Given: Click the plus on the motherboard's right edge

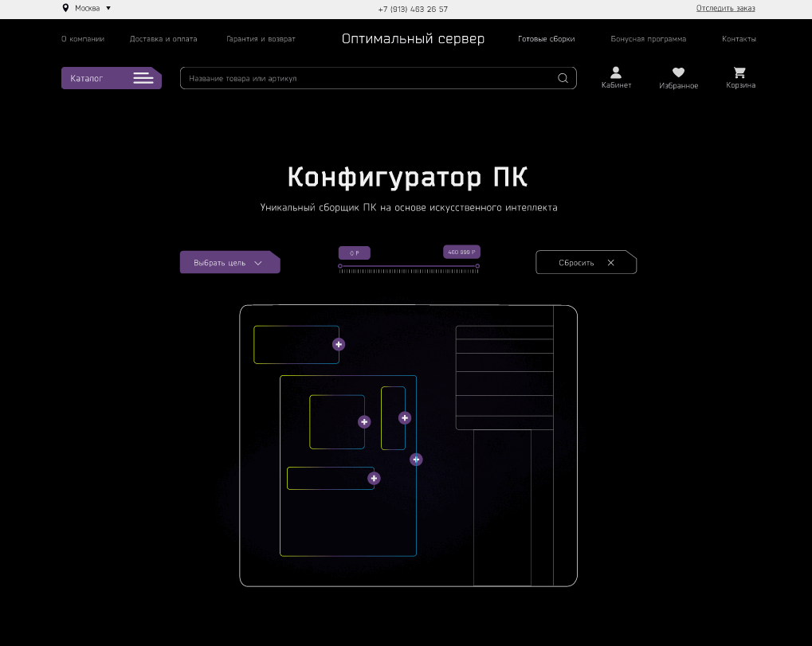Looking at the screenshot, I should [x=416, y=460].
